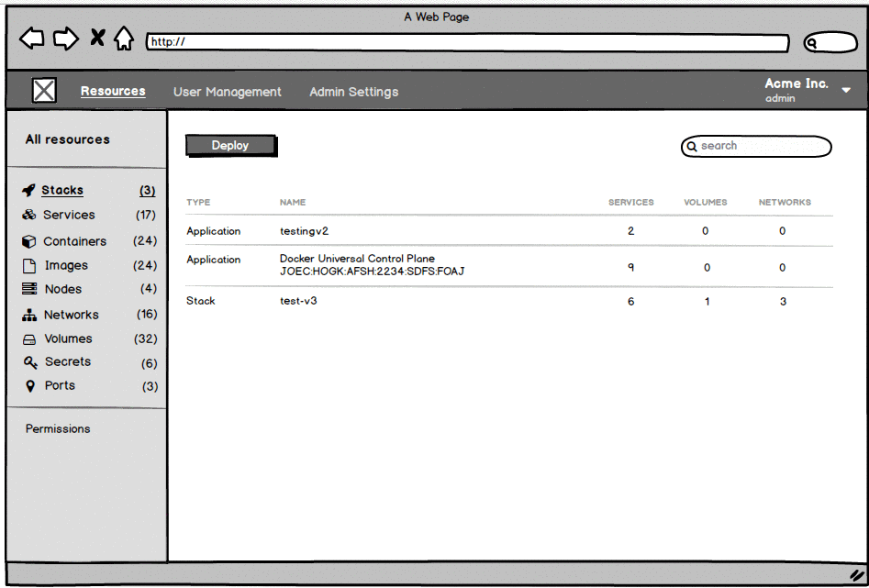The image size is (869, 588).
Task: Click services value 2 for testingv2
Action: coord(630,231)
